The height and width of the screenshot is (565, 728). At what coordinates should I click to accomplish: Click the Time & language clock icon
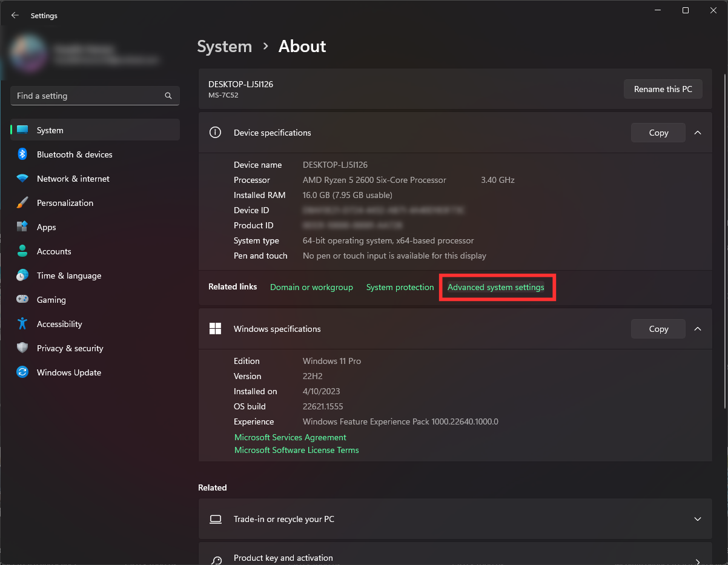pyautogui.click(x=22, y=276)
